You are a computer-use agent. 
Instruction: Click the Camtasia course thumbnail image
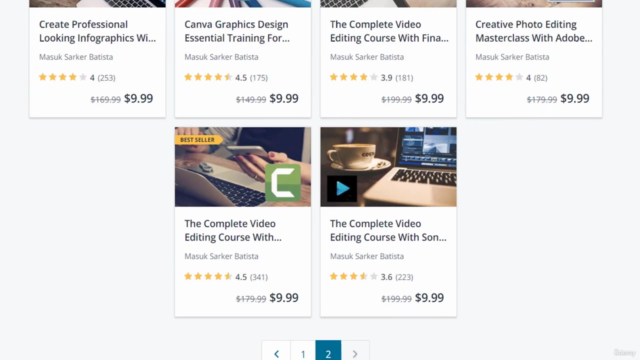(x=243, y=167)
